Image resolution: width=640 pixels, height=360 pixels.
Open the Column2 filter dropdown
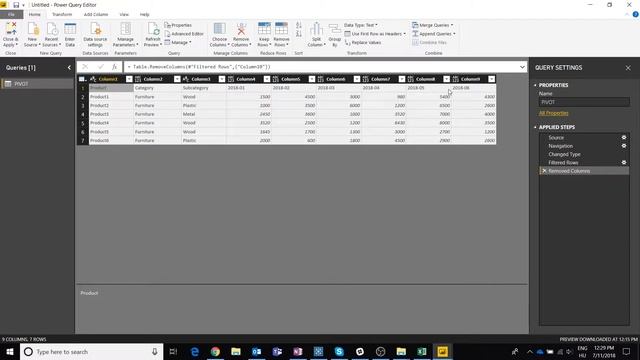[x=177, y=79]
